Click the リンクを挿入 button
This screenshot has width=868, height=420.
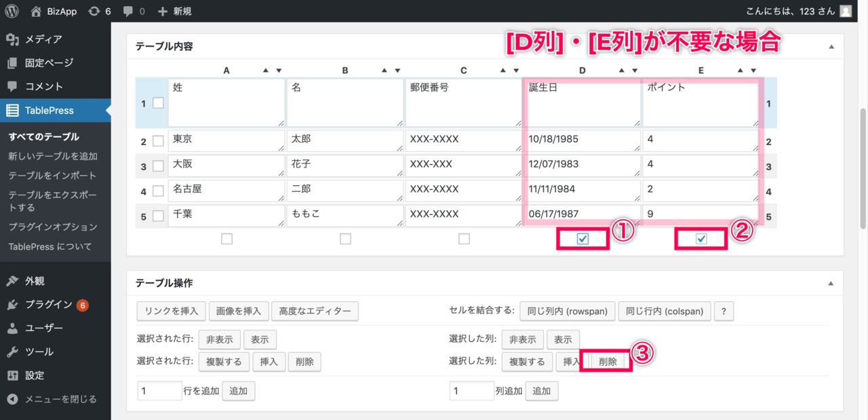tap(172, 311)
